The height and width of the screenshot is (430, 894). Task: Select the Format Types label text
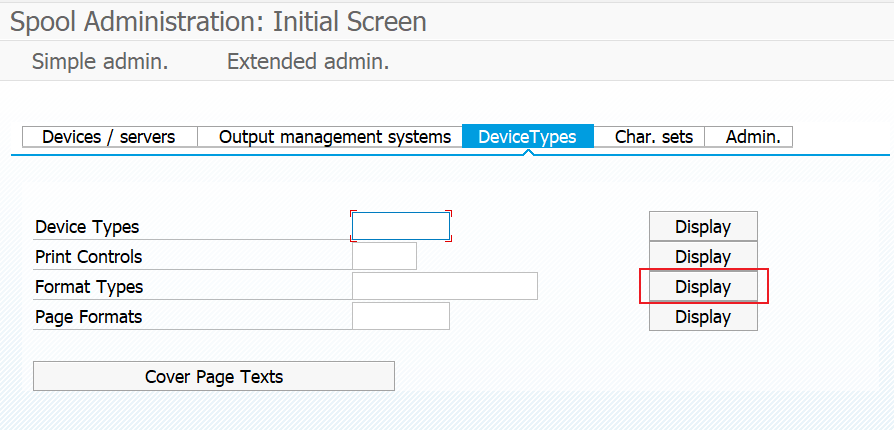(89, 287)
